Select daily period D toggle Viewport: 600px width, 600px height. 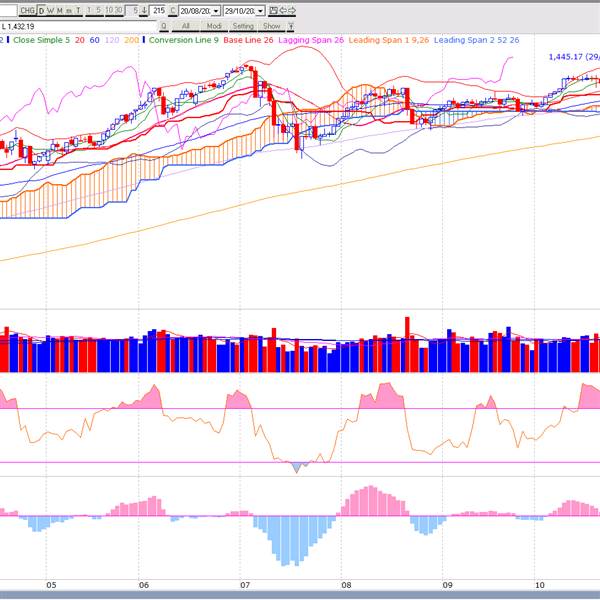pyautogui.click(x=41, y=11)
